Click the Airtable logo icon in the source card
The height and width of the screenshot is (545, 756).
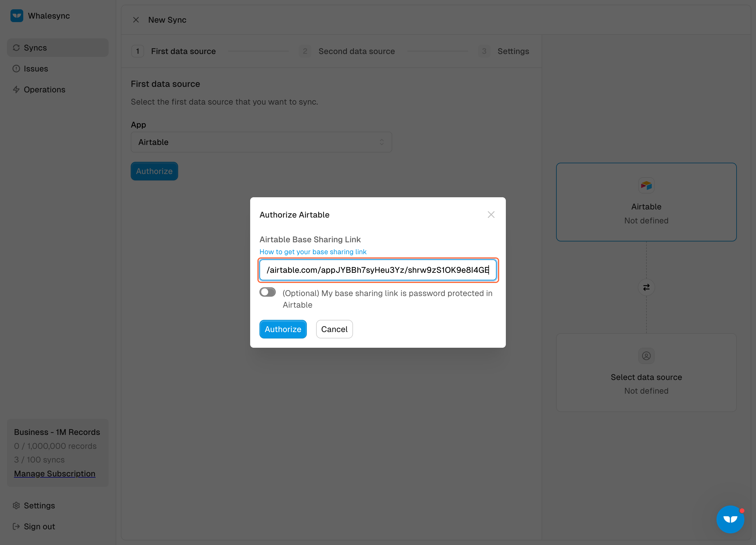tap(646, 185)
